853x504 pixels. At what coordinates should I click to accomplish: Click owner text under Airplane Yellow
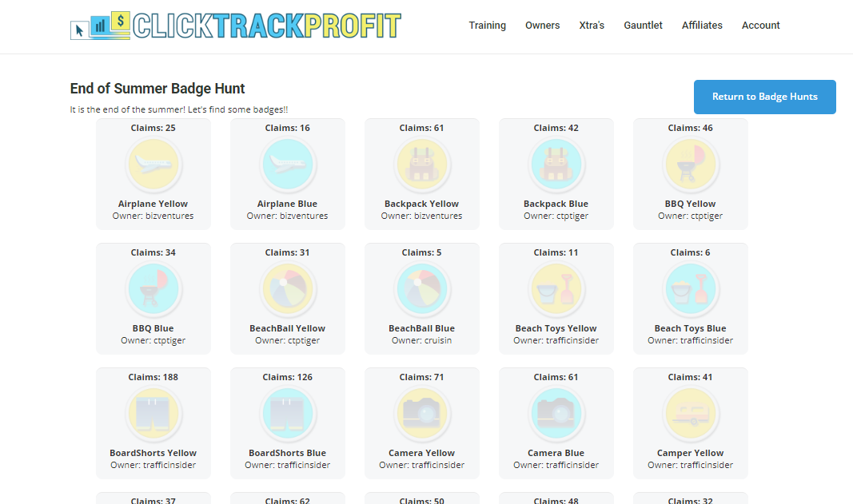pos(153,216)
